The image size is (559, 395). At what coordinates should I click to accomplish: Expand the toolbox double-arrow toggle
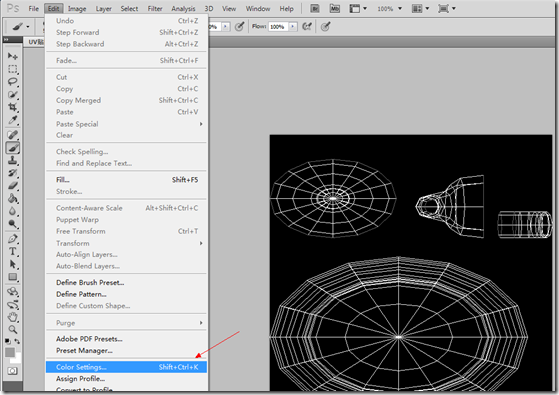(6, 39)
